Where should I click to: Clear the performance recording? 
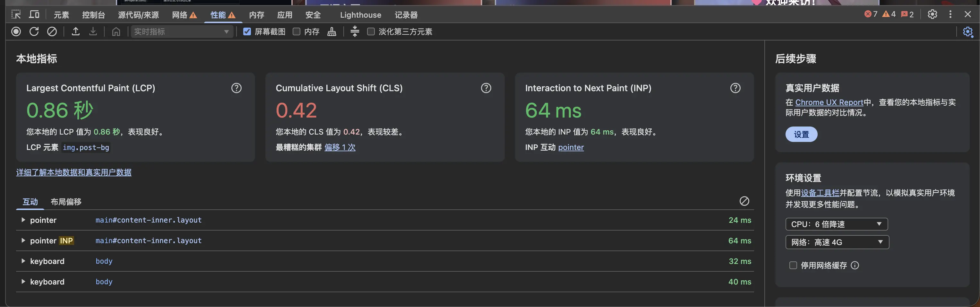coord(52,31)
